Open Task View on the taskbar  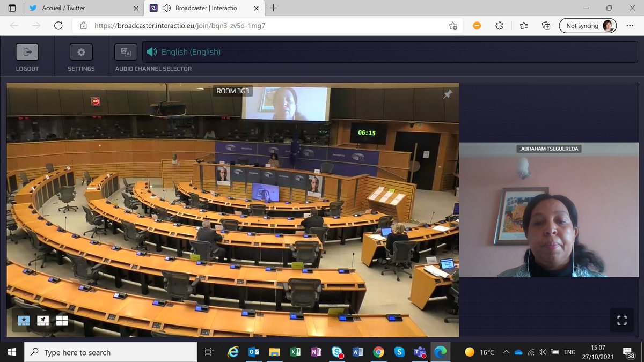click(209, 352)
